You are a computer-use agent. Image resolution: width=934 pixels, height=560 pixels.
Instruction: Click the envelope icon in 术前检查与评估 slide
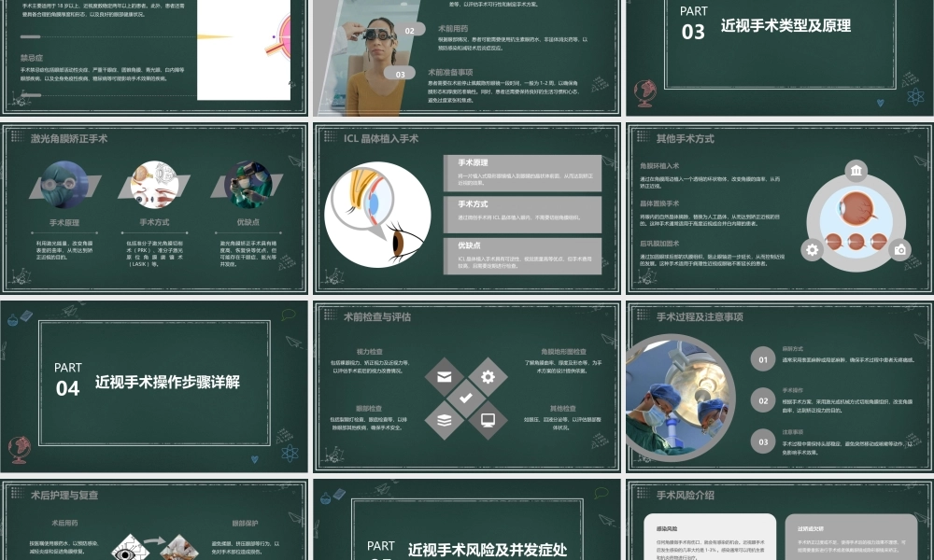click(x=444, y=377)
